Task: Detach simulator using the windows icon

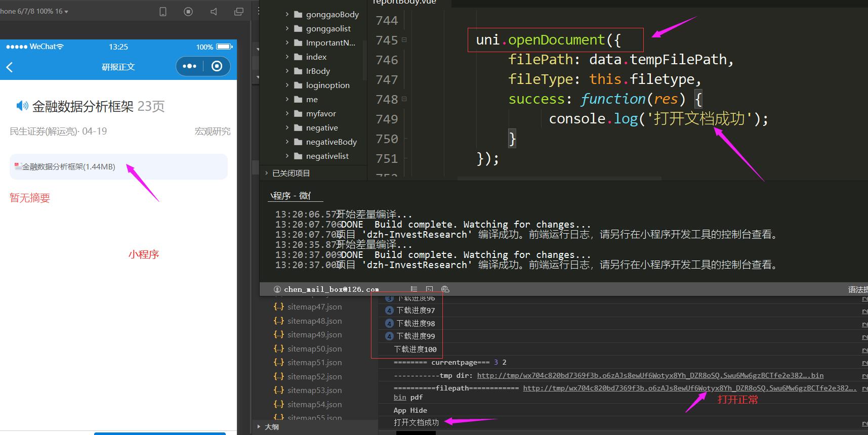Action: point(239,12)
